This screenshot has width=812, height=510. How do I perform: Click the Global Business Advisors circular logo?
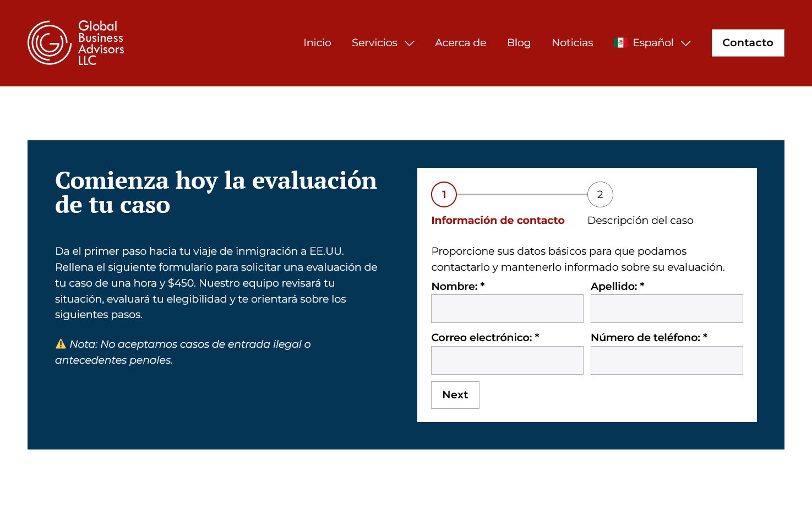(x=50, y=43)
